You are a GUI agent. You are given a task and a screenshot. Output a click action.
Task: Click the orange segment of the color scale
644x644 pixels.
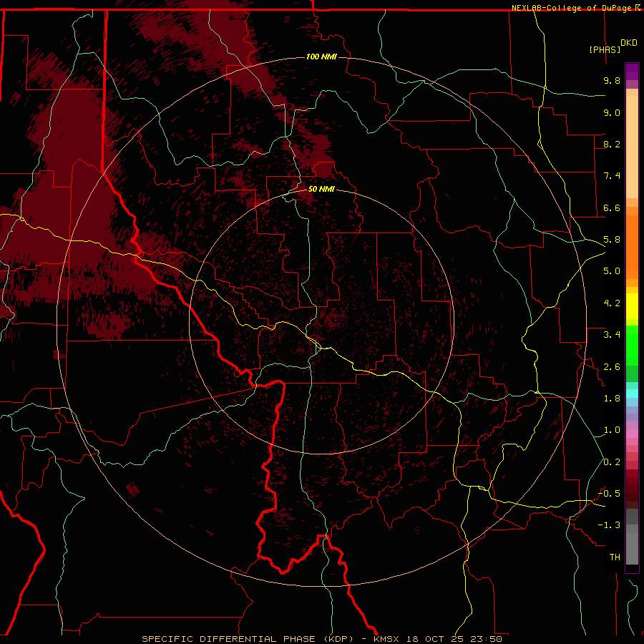click(632, 246)
